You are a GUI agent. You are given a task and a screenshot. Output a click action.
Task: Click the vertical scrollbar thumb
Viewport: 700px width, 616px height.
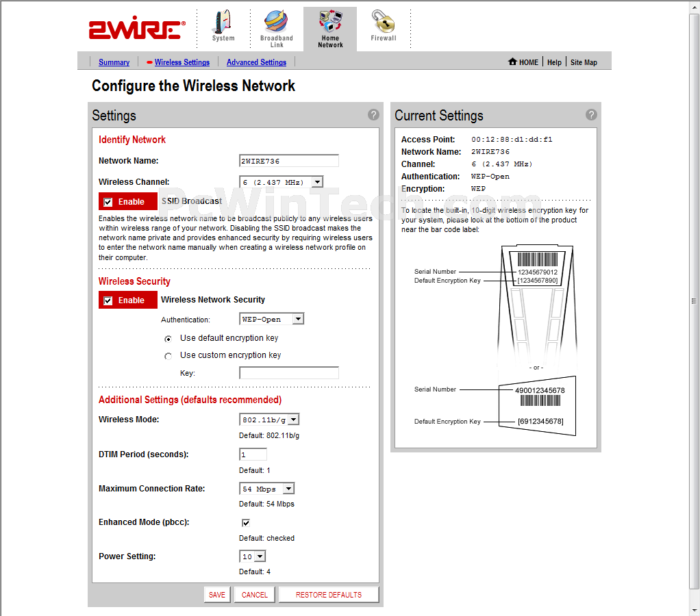tap(695, 301)
